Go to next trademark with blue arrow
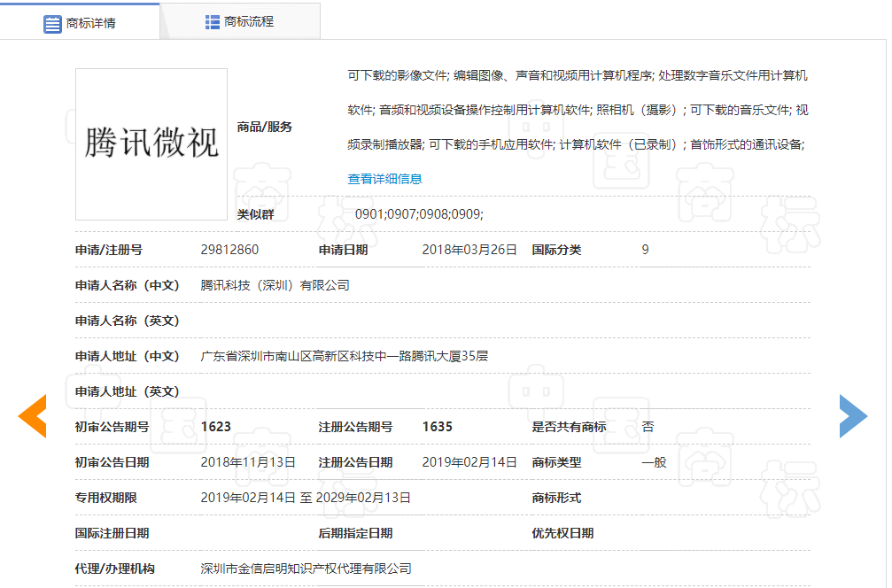The image size is (892, 588). point(853,415)
